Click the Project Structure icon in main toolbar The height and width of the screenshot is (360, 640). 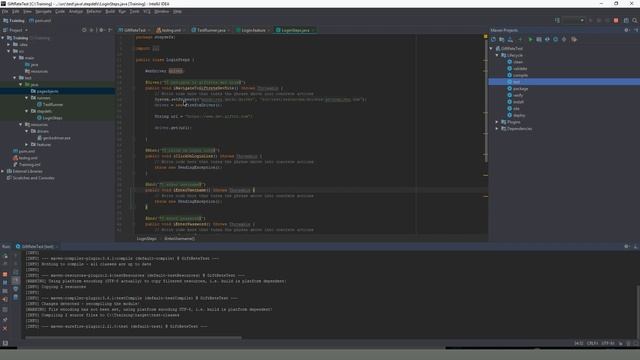click(626, 20)
